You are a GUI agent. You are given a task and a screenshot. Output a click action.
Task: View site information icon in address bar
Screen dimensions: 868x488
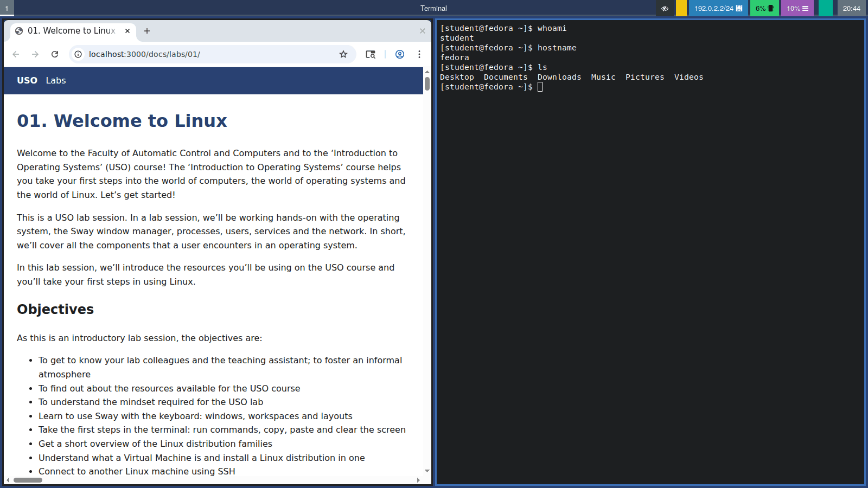[78, 54]
